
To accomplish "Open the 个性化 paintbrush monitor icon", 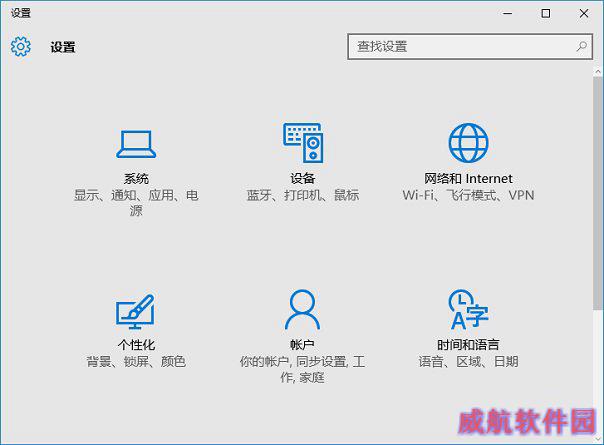I will tap(136, 311).
